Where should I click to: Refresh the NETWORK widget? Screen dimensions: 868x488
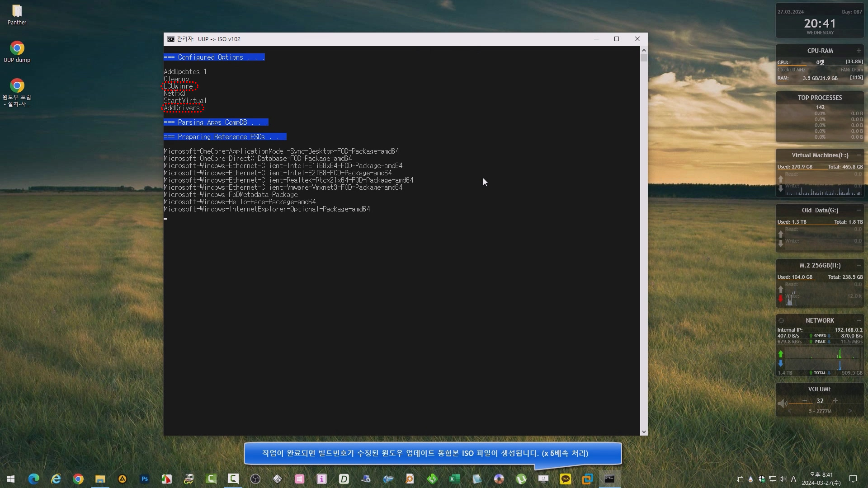[x=781, y=321]
